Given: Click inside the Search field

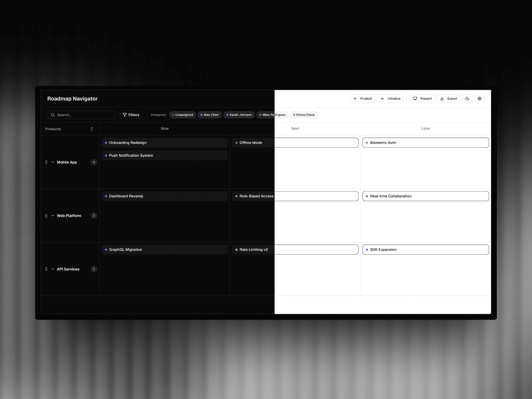Looking at the screenshot, I should coord(81,115).
